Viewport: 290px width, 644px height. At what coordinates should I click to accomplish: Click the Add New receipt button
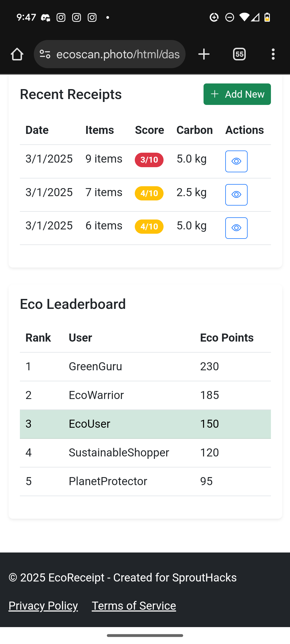(237, 94)
